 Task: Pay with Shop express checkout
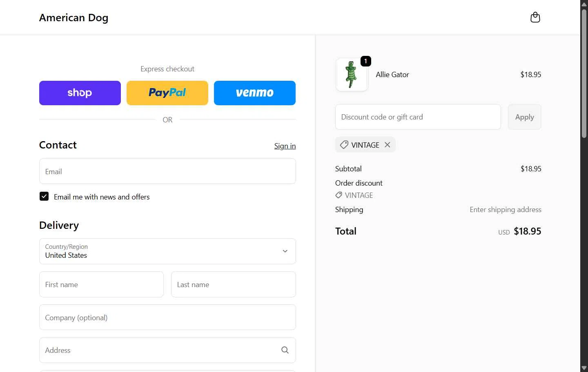pos(80,93)
